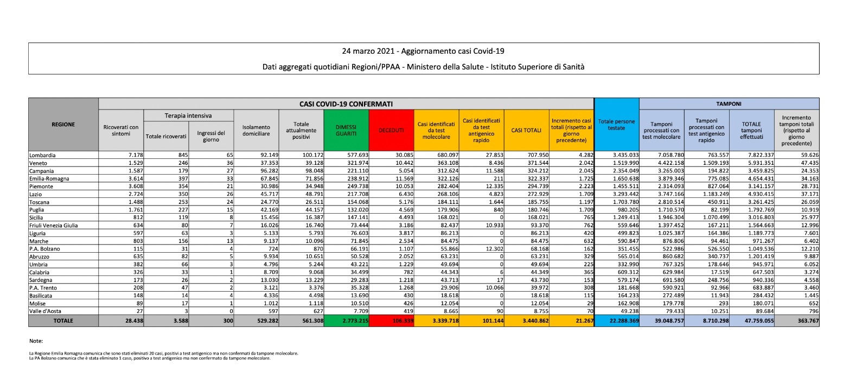Click the "Ricoverati con sintomi" column header
This screenshot has height=385, width=868.
click(x=121, y=130)
